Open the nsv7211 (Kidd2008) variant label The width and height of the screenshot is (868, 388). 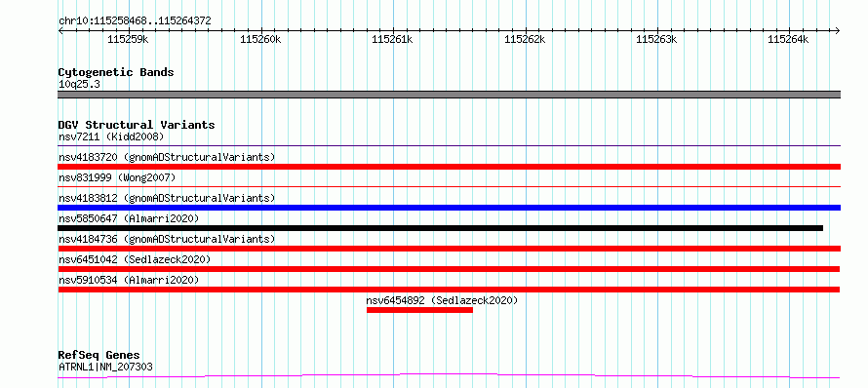(x=111, y=136)
